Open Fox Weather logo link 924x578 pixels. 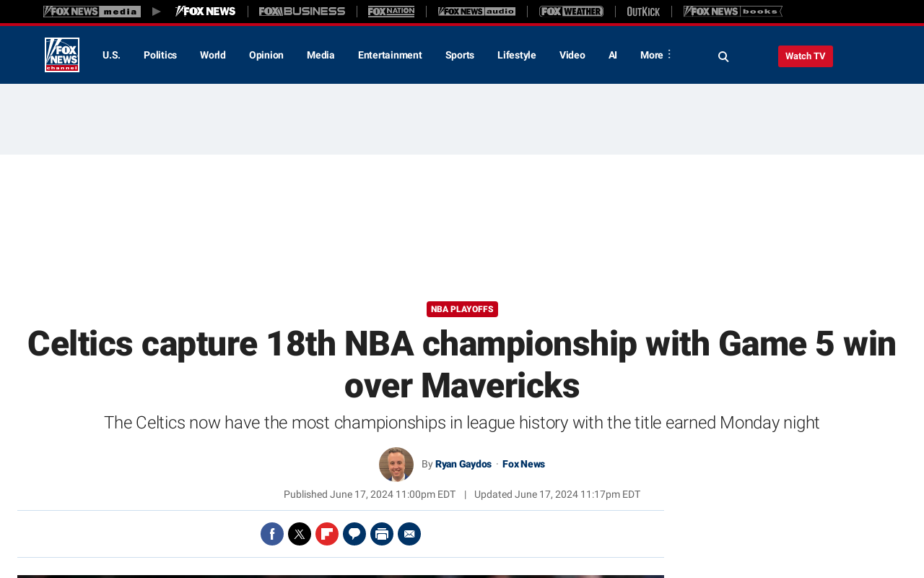click(571, 12)
